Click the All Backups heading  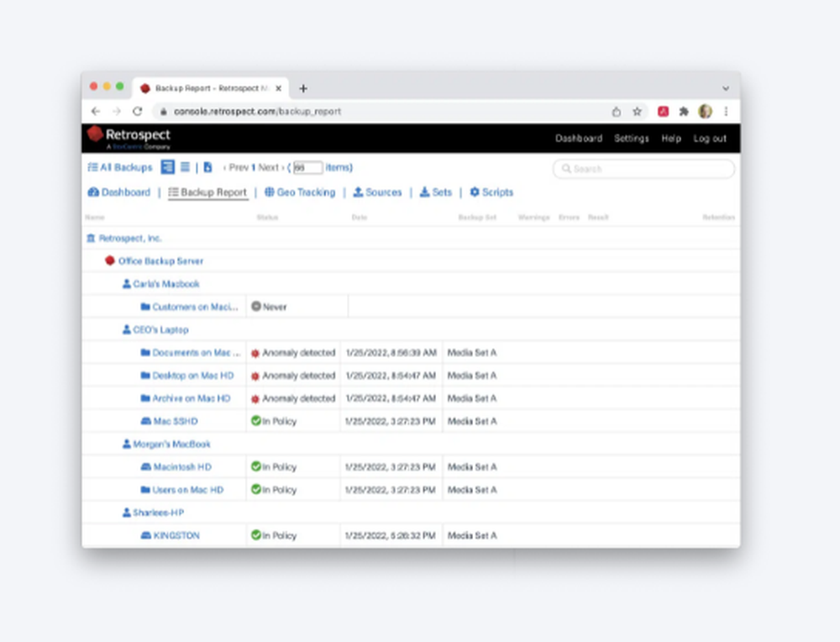(x=120, y=168)
